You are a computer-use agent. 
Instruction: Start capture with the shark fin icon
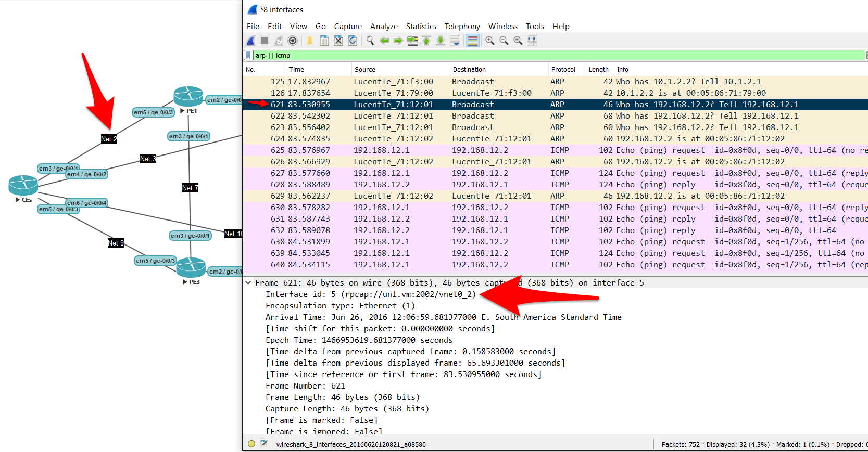(x=251, y=41)
